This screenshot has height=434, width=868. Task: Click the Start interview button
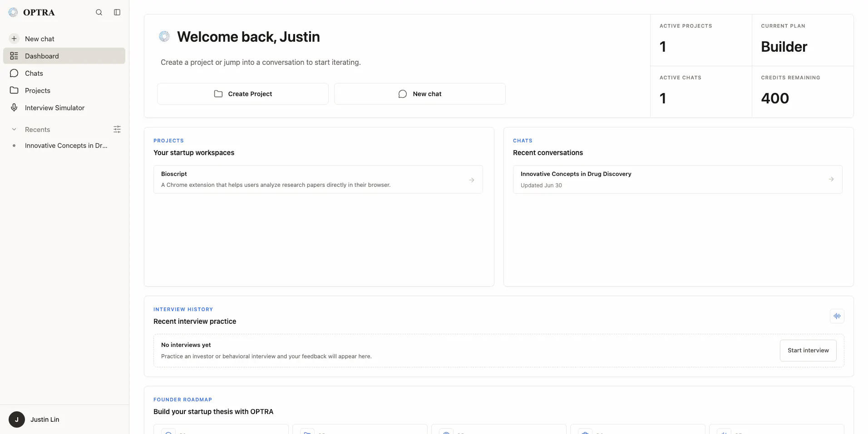pyautogui.click(x=808, y=351)
